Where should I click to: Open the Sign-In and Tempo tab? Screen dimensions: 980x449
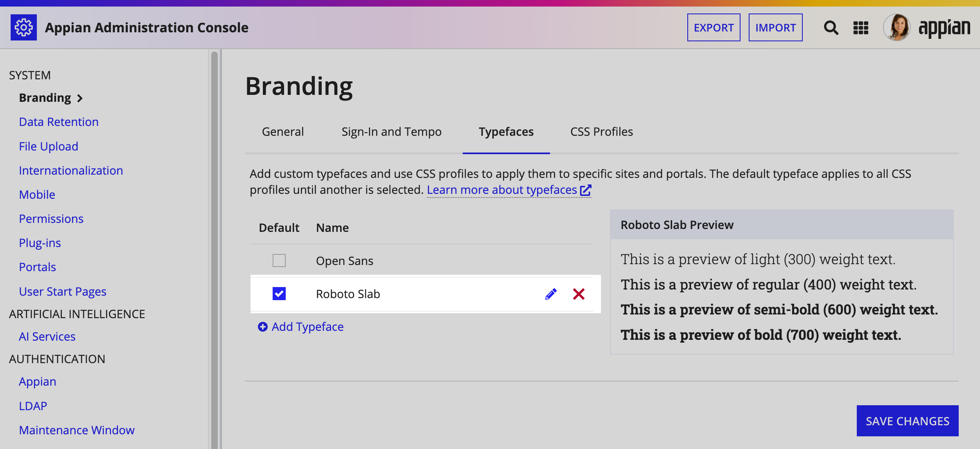[x=391, y=132]
